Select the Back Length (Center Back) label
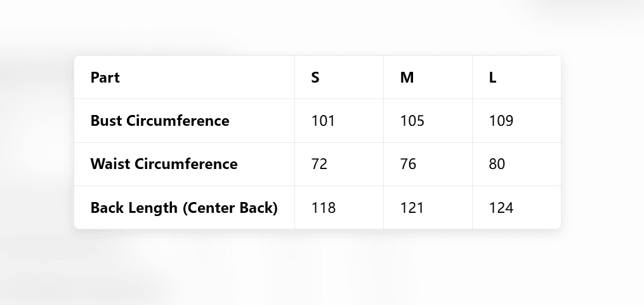 tap(184, 208)
